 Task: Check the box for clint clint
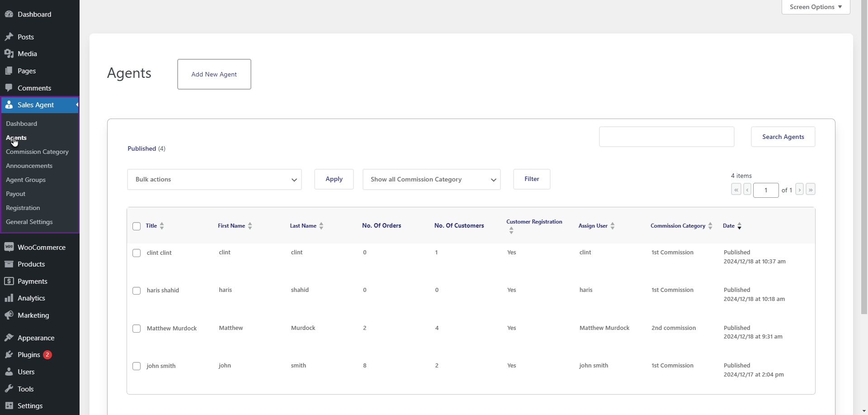tap(137, 253)
